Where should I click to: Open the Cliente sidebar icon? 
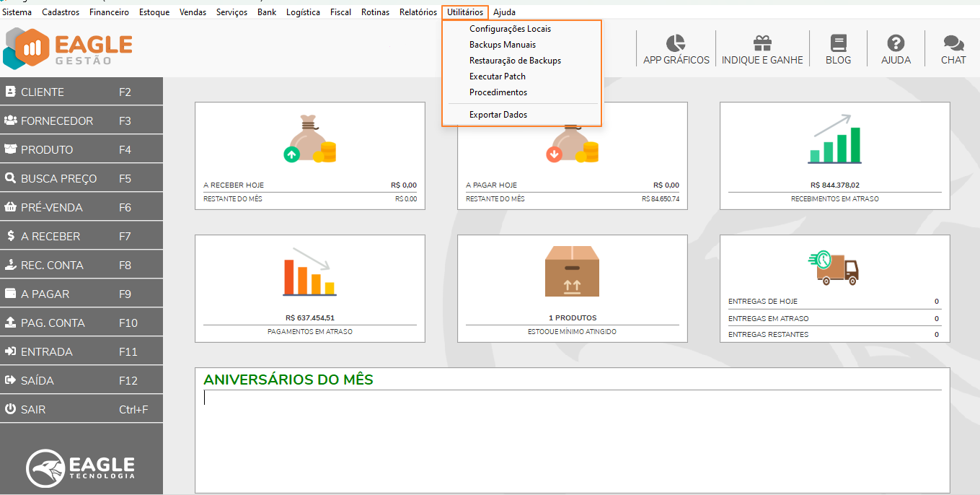point(11,92)
